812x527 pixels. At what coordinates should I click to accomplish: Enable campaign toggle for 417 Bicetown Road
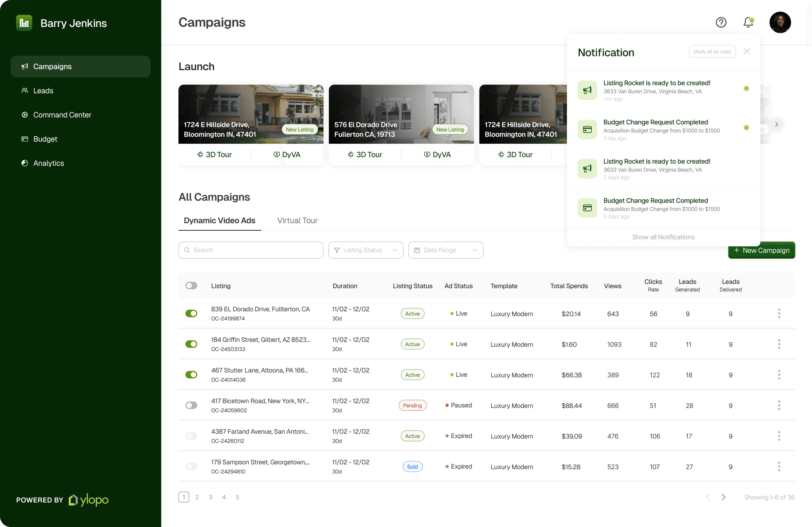[x=191, y=405]
